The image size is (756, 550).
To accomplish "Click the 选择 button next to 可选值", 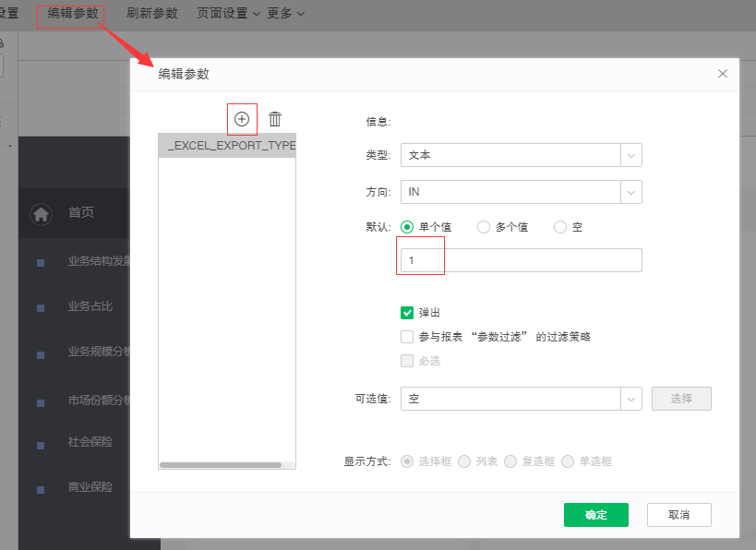I will click(x=681, y=398).
